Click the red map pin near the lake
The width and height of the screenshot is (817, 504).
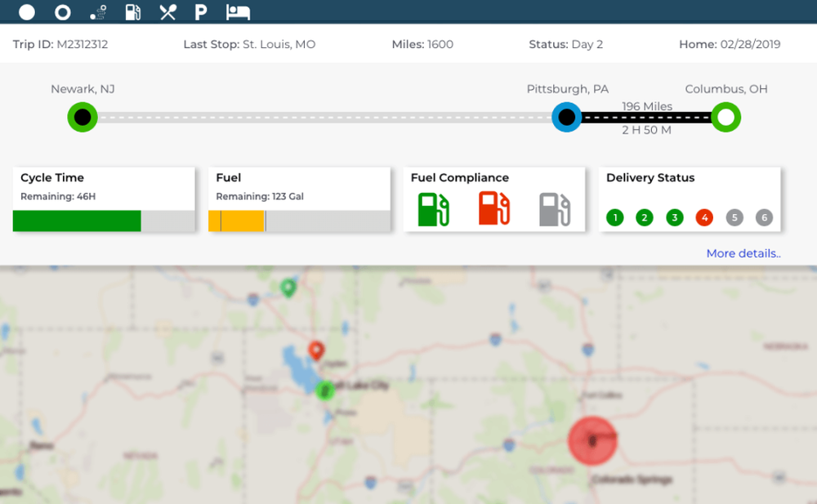[x=315, y=350]
